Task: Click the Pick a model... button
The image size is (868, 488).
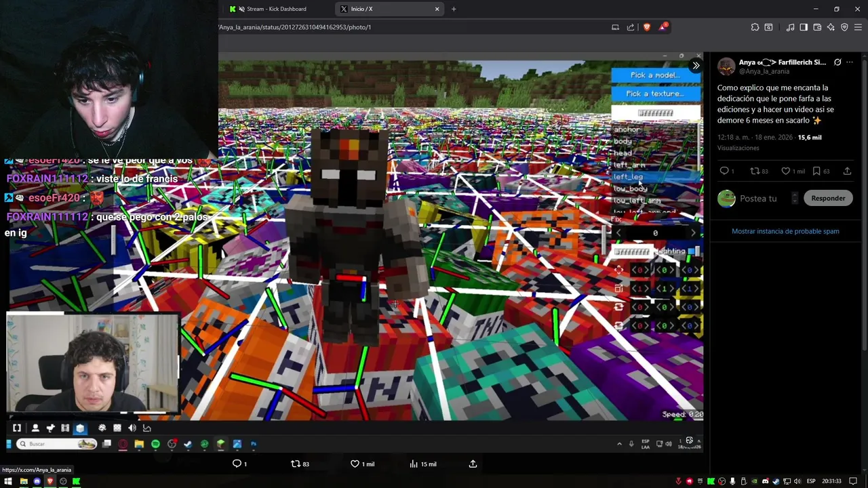Action: (655, 75)
